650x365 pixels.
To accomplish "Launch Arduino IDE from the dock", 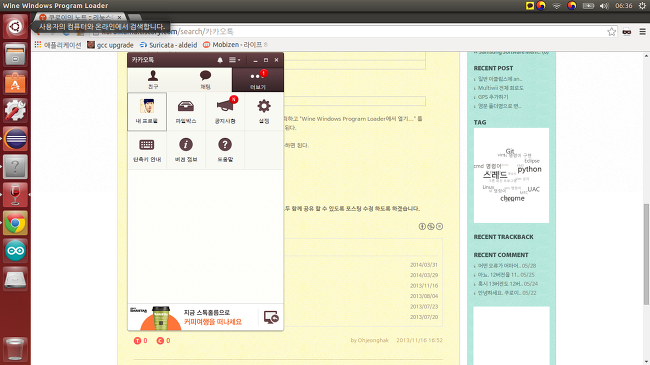I will [15, 251].
